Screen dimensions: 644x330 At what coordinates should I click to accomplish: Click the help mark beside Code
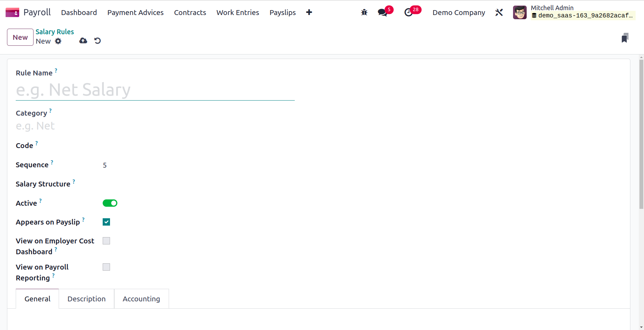click(x=36, y=143)
